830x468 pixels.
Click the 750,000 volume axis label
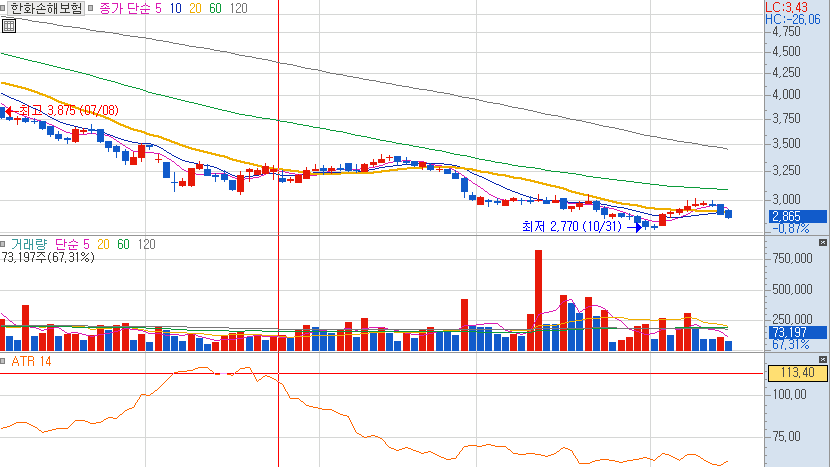(x=792, y=258)
